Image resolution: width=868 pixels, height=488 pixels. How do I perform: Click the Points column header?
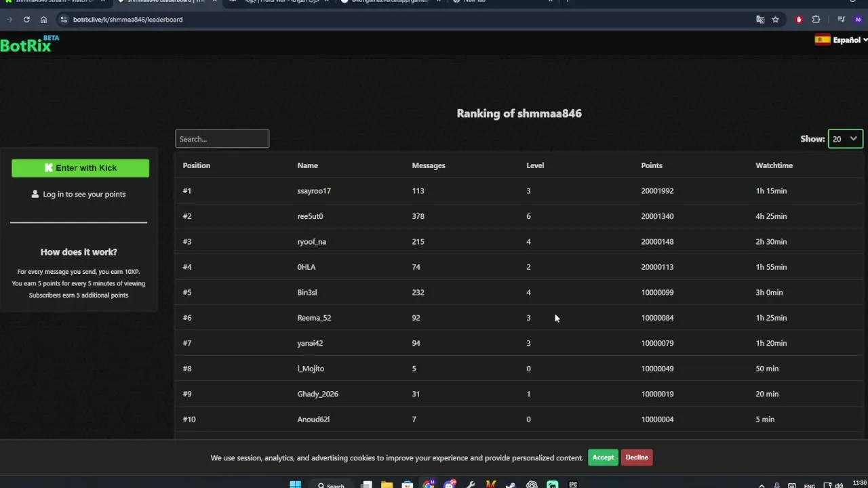(652, 165)
